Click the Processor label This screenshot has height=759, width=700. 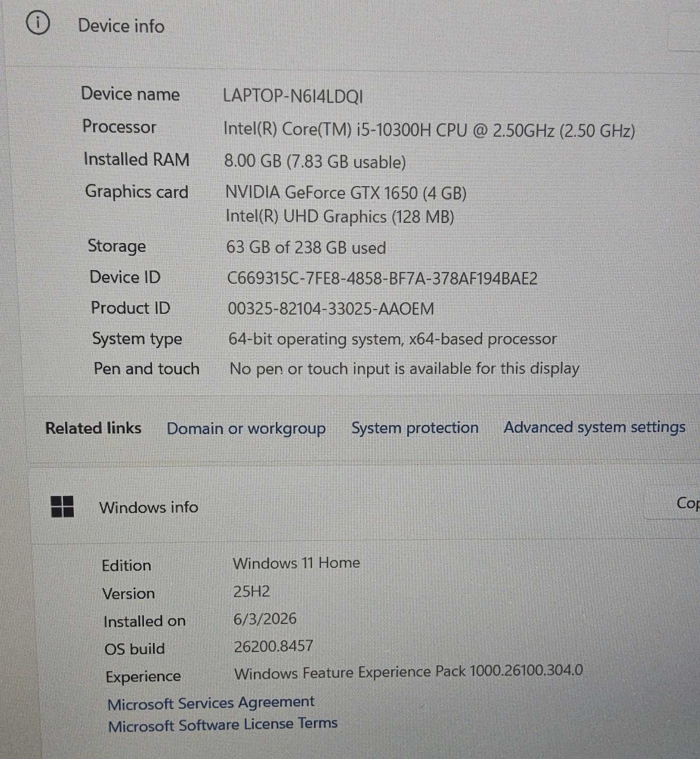click(120, 127)
